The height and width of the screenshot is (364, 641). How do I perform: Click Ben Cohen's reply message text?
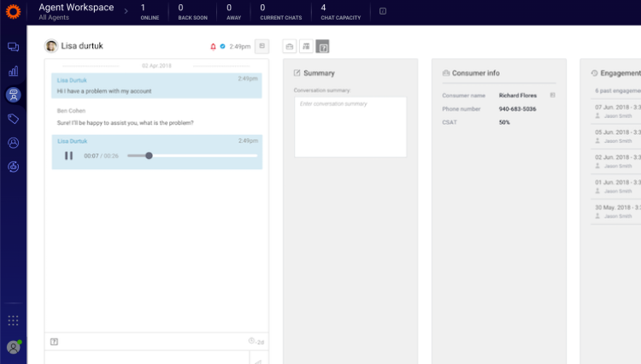tap(125, 122)
